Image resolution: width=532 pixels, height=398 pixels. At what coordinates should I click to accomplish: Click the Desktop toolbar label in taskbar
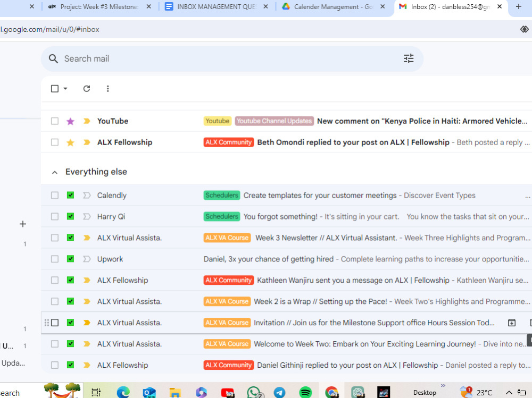(x=425, y=393)
